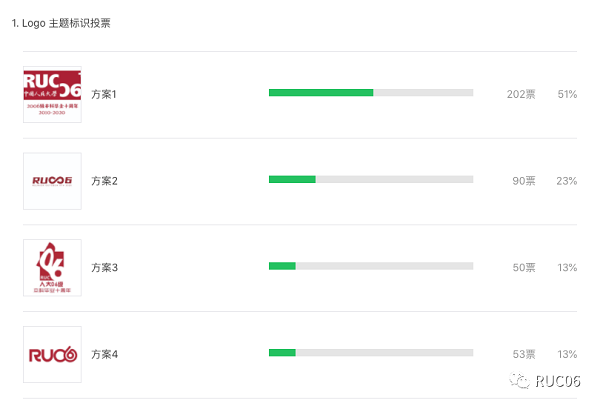Select the 方案4 option label
This screenshot has width=600, height=406.
click(x=104, y=354)
